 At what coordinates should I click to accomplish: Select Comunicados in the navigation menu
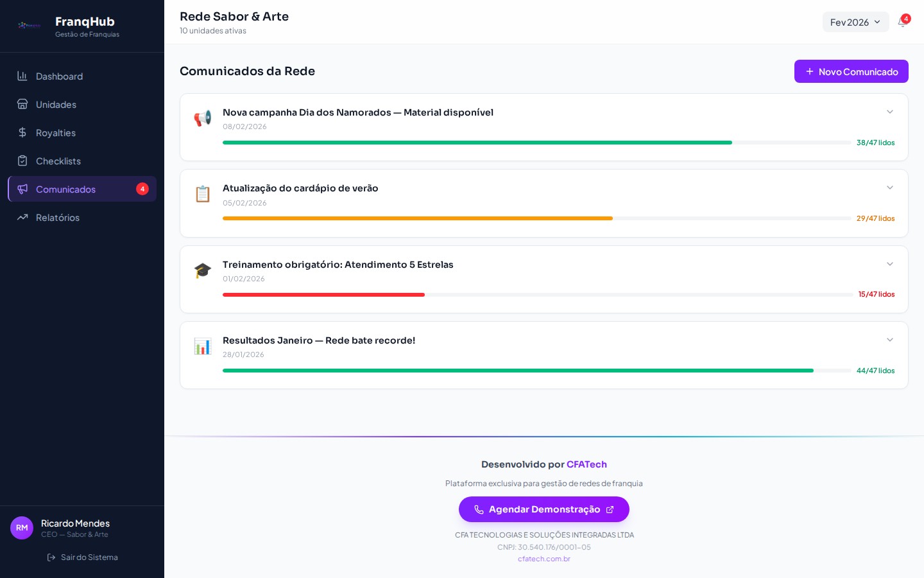pos(65,189)
